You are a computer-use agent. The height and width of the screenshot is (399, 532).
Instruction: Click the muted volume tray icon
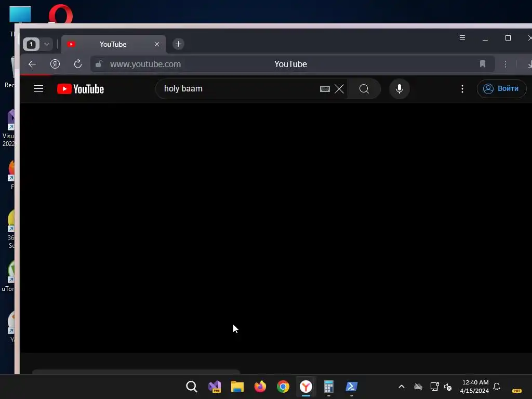coord(448,387)
